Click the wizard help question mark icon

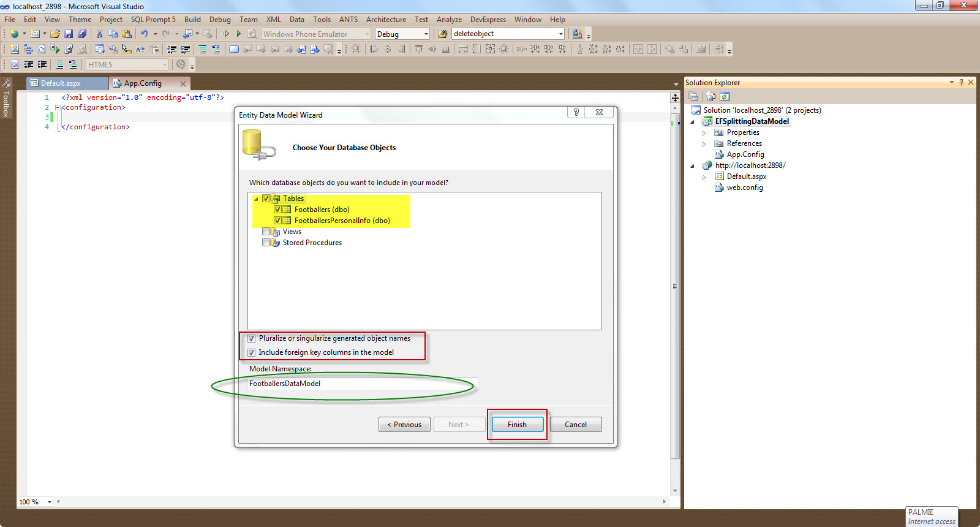pyautogui.click(x=576, y=112)
